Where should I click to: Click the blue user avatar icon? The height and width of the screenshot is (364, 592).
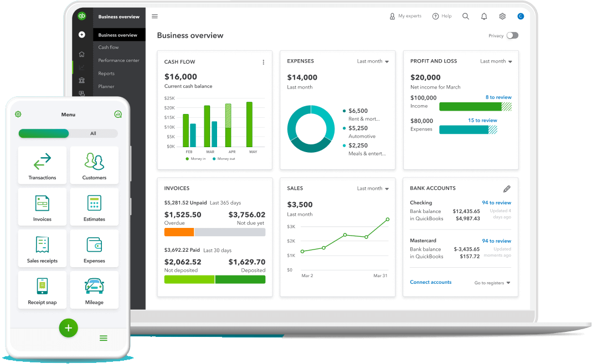click(x=520, y=16)
